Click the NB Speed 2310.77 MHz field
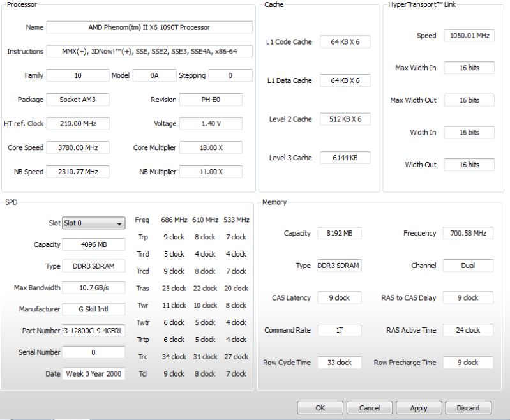This screenshot has height=420, width=510. pos(78,172)
